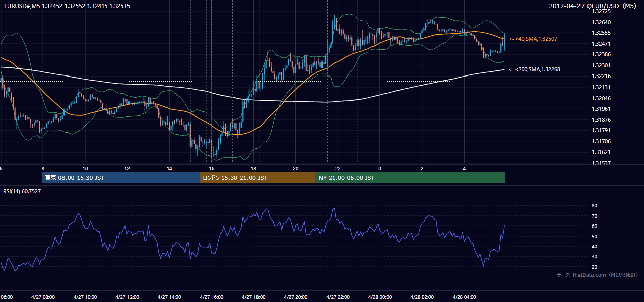Click hour marker 22 under the price chart
The height and width of the screenshot is (302, 644).
coord(338,168)
